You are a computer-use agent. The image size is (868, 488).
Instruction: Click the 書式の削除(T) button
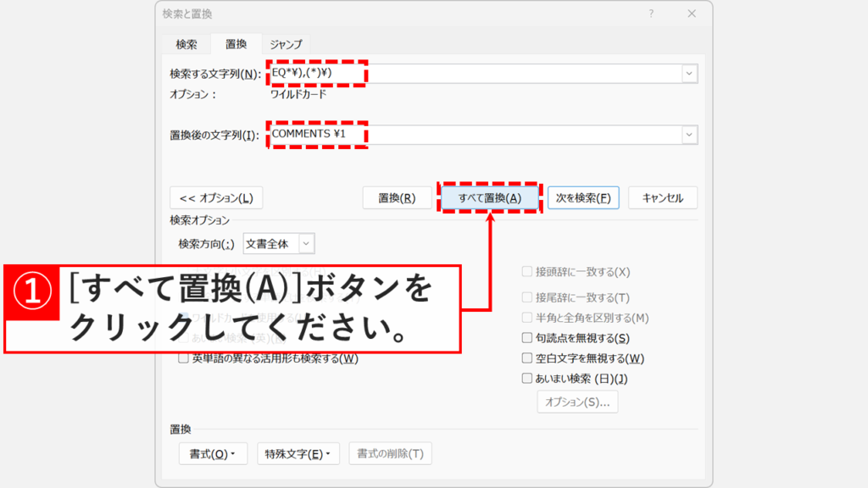[x=390, y=453]
